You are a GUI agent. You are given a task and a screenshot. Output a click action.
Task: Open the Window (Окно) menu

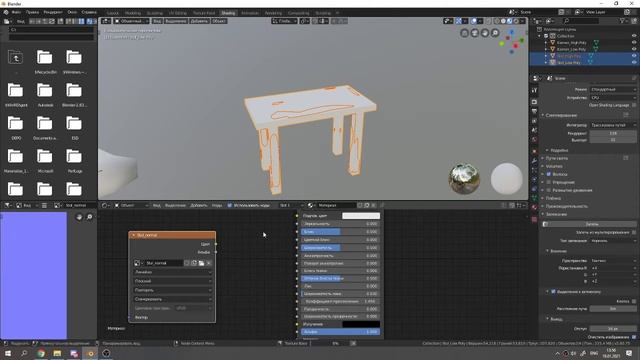72,12
